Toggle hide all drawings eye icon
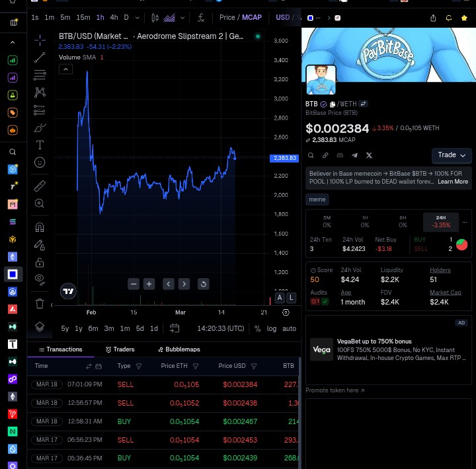476x469 pixels. (40, 279)
